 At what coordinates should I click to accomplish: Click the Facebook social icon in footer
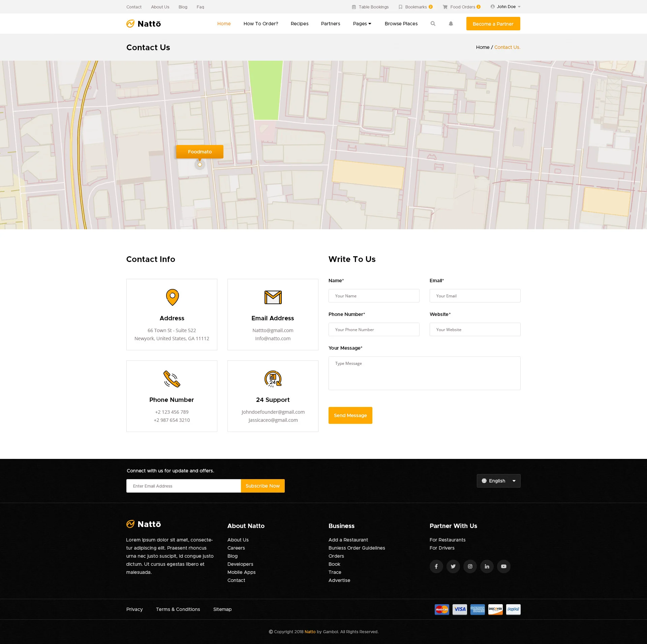coord(436,566)
